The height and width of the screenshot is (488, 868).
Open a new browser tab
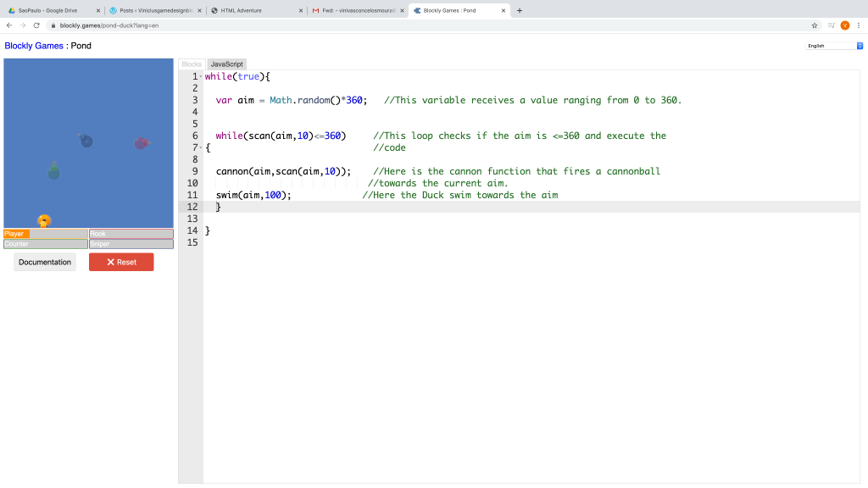coord(520,10)
